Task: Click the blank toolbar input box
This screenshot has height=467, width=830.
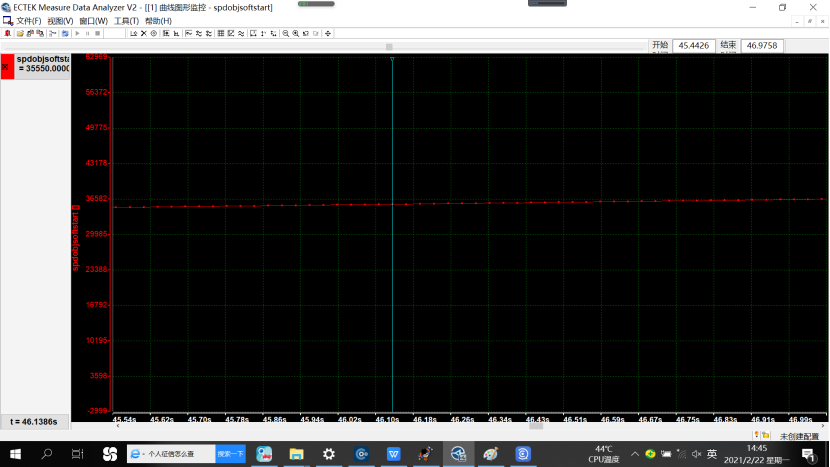Action: (x=114, y=33)
